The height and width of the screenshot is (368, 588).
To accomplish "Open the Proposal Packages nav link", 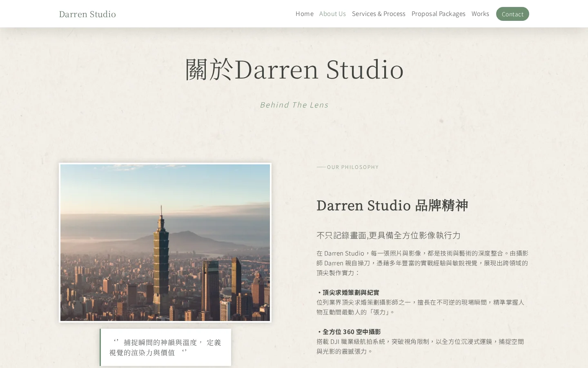I will pos(438,13).
